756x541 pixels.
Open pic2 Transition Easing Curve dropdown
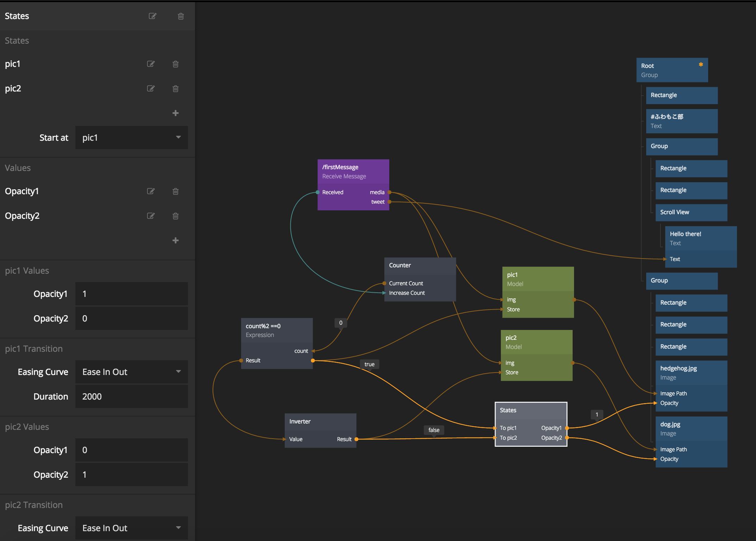tap(131, 528)
